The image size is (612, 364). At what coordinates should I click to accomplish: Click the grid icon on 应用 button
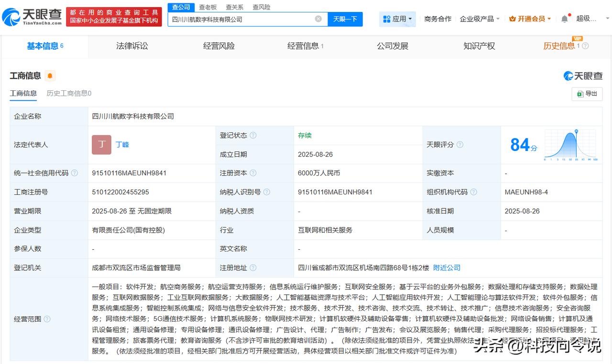coord(387,19)
